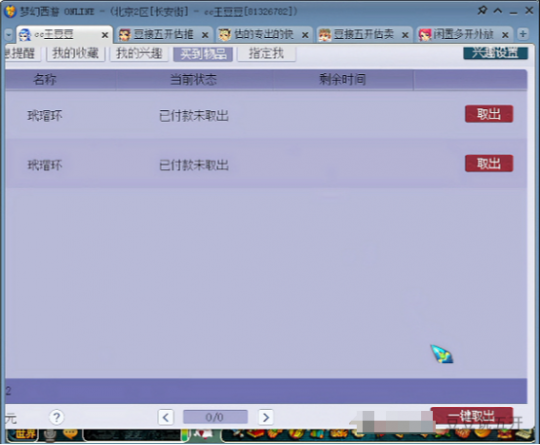Open the 我的收藏 tab
The width and height of the screenshot is (540, 445).
[x=75, y=53]
